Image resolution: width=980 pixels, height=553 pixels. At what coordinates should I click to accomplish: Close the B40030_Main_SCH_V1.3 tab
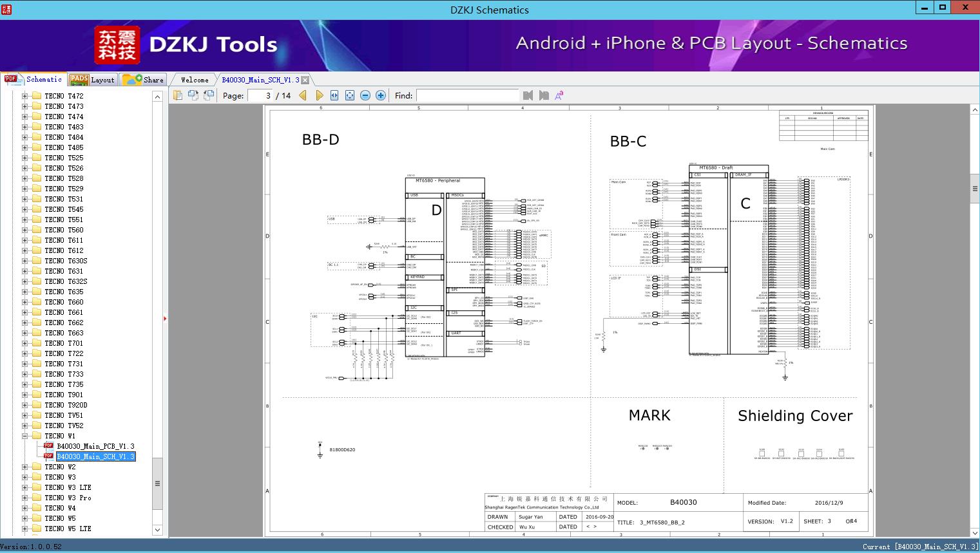point(305,80)
